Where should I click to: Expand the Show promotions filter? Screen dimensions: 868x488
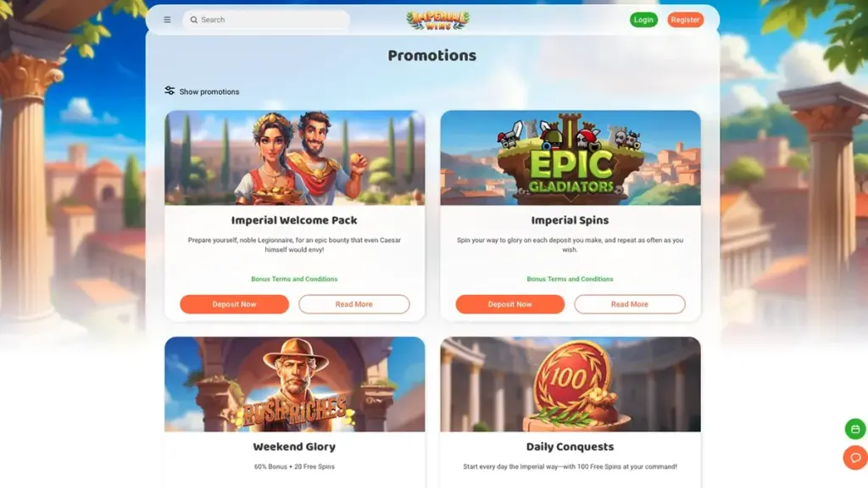202,91
